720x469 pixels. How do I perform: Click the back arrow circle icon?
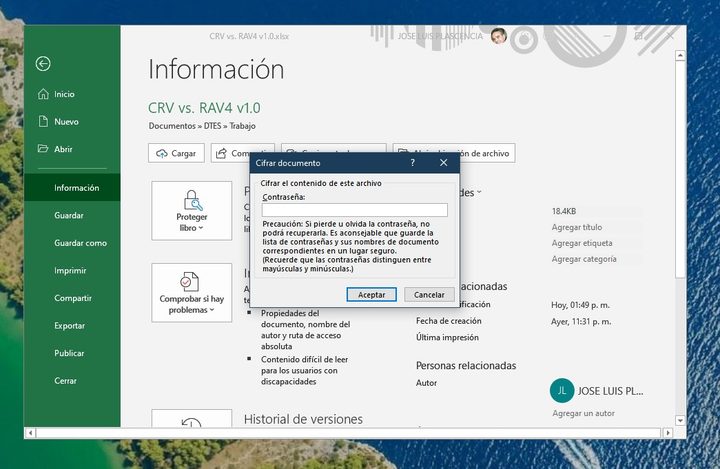(43, 63)
